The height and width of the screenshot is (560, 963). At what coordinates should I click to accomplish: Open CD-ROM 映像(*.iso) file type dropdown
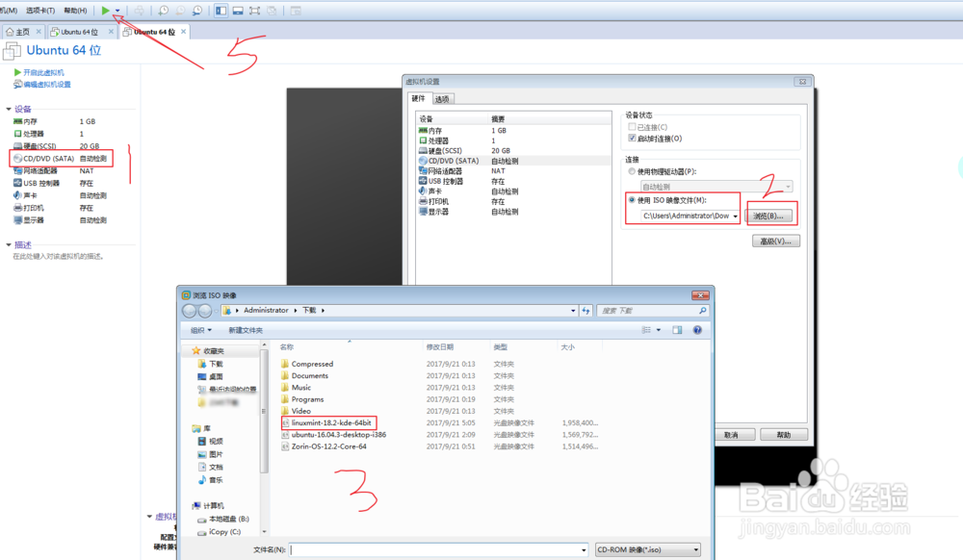[647, 549]
